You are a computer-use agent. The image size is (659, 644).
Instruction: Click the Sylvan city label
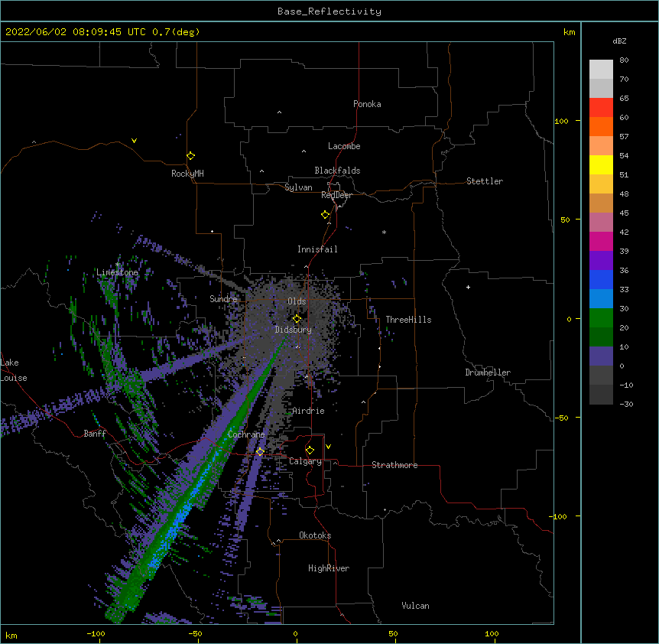pos(298,187)
